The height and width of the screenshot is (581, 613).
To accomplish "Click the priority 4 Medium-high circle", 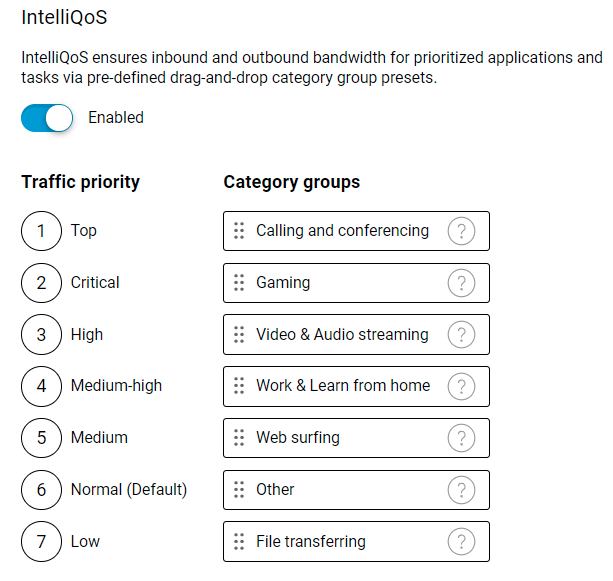I will (41, 386).
